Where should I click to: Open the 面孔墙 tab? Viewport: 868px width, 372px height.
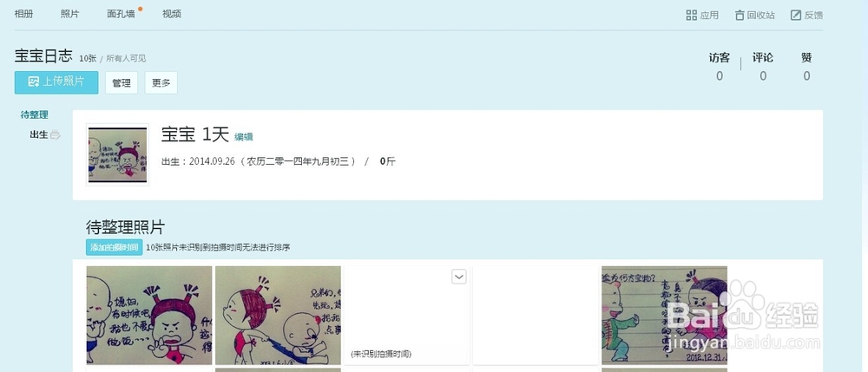click(121, 15)
